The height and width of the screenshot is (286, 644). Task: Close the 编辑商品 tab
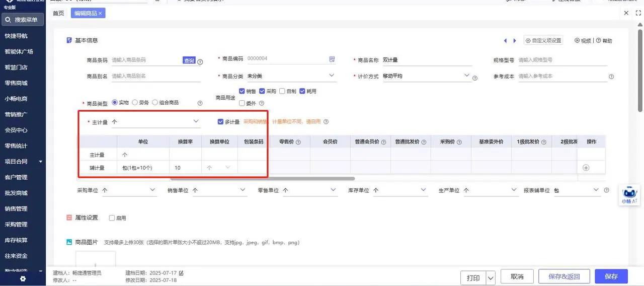pyautogui.click(x=100, y=14)
